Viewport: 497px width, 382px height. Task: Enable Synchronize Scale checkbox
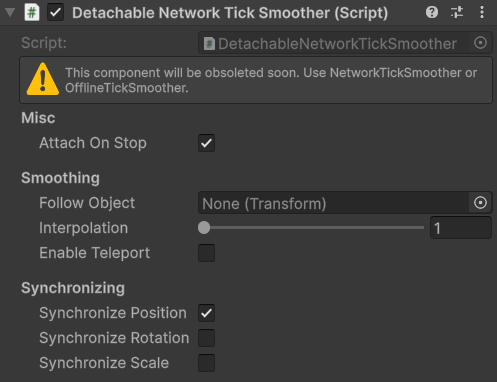206,363
